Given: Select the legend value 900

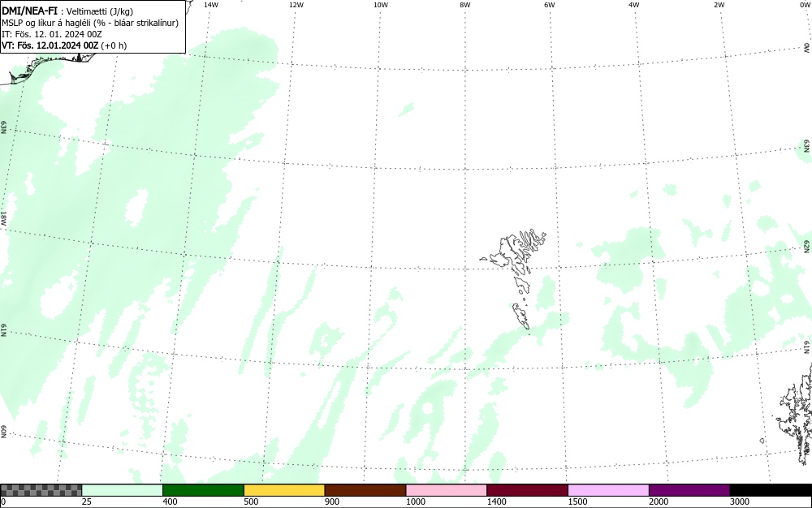Looking at the screenshot, I should pyautogui.click(x=332, y=502).
